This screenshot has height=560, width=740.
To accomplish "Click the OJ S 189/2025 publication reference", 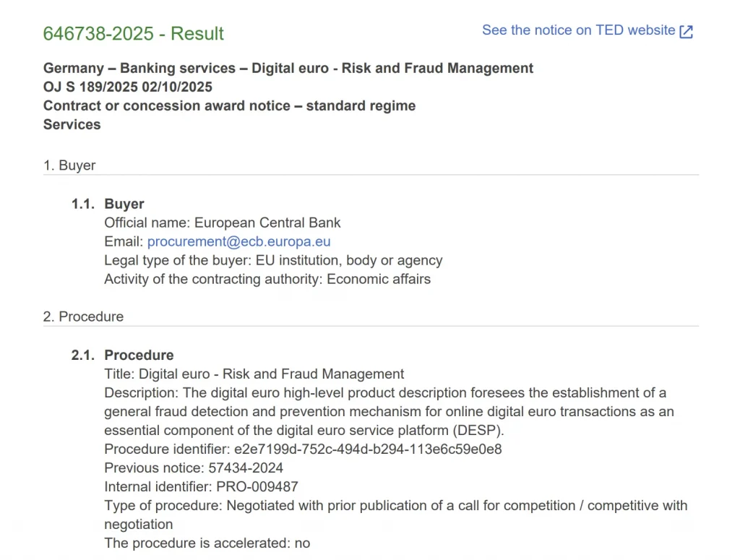I will (127, 87).
